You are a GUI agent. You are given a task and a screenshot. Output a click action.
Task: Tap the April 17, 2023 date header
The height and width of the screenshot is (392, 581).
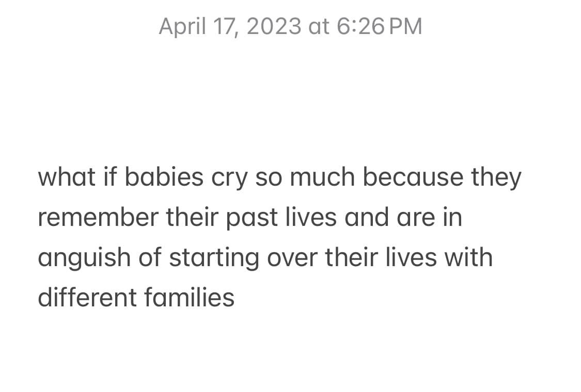point(290,26)
